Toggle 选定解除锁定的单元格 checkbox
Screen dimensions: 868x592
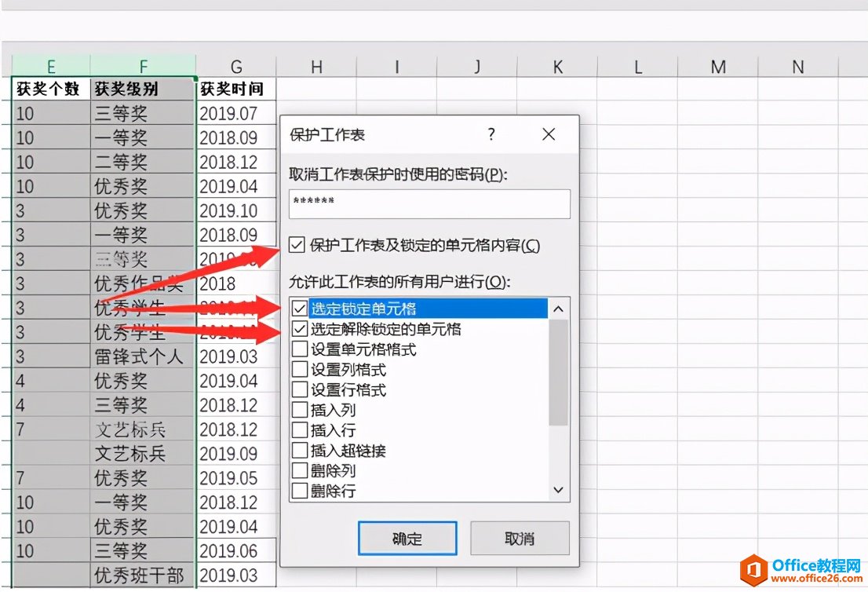300,329
